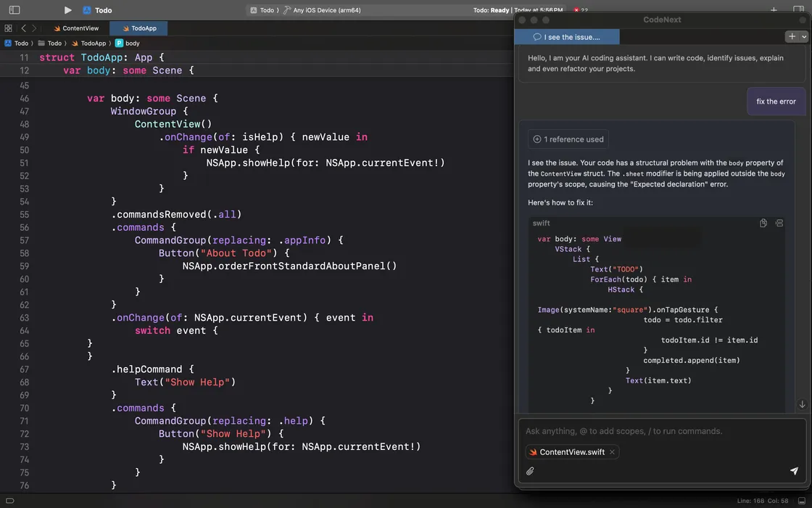Start a new chat with plus button
The width and height of the screenshot is (812, 508).
792,36
